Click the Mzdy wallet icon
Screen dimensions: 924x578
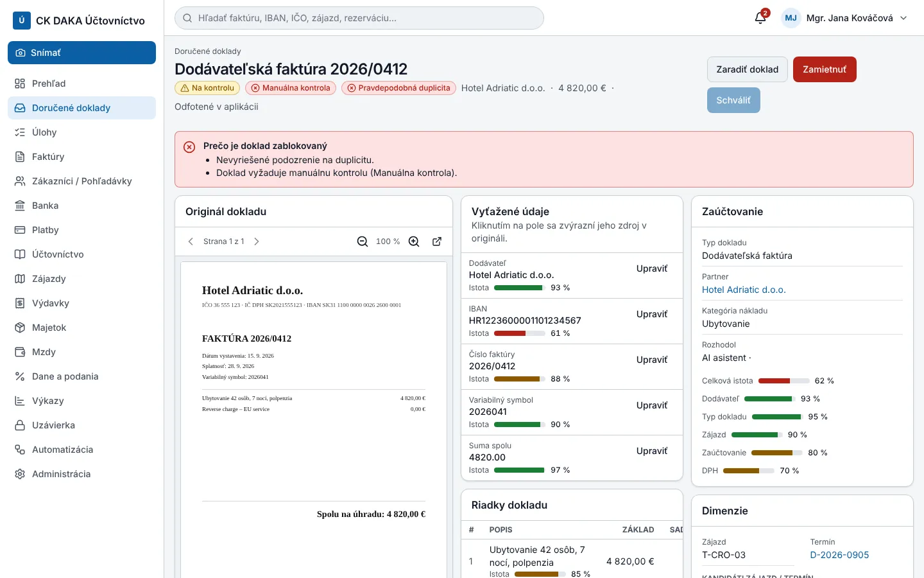(20, 352)
